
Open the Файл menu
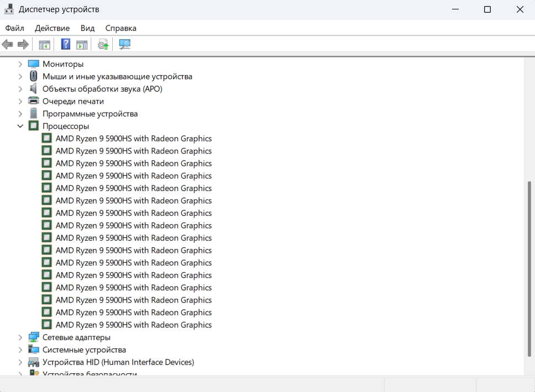pyautogui.click(x=15, y=28)
